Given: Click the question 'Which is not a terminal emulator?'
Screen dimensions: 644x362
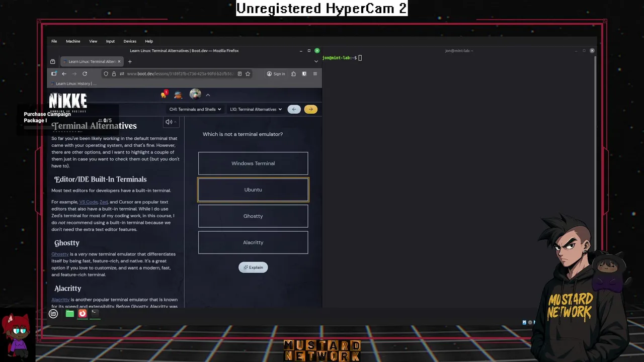Looking at the screenshot, I should (x=243, y=134).
